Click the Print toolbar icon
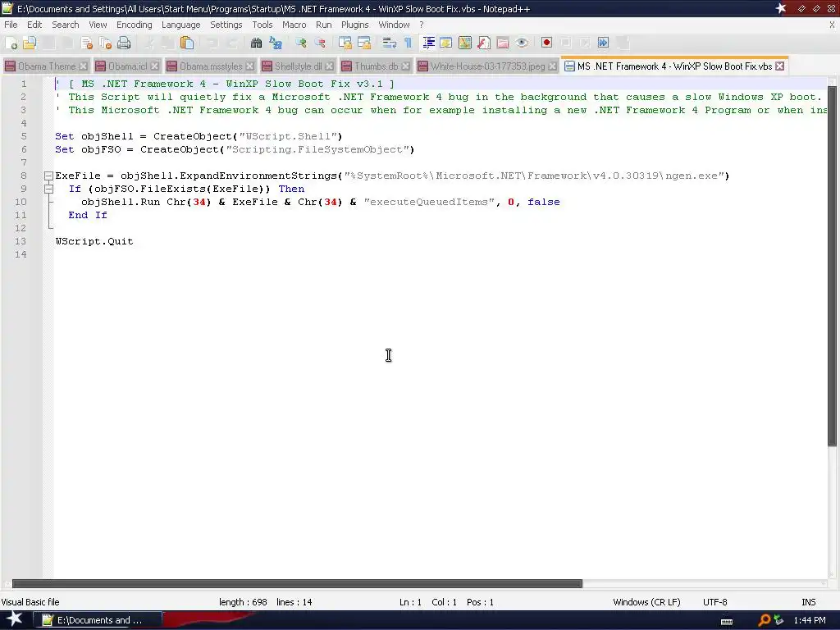Screen dimensions: 840x630 click(x=125, y=43)
